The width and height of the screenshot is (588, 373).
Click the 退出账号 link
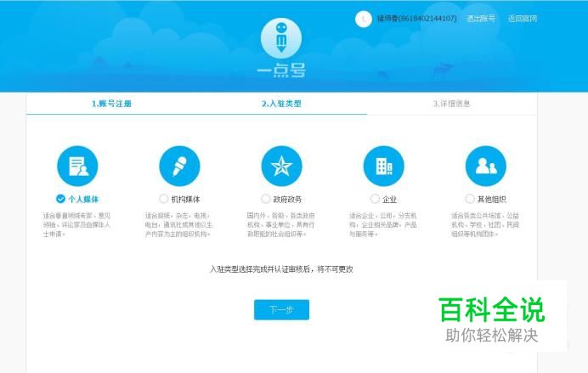tap(481, 19)
